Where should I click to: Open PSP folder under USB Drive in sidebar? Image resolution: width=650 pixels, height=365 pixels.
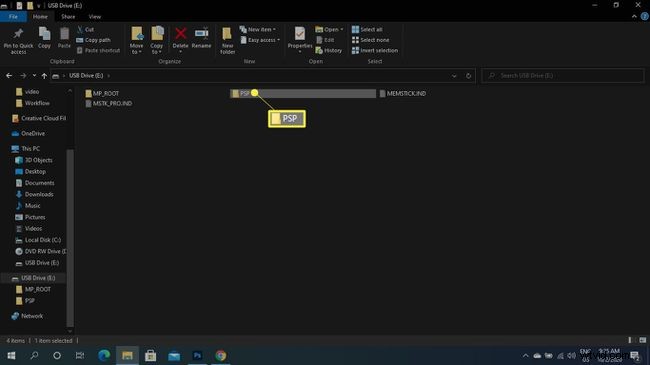point(25,301)
